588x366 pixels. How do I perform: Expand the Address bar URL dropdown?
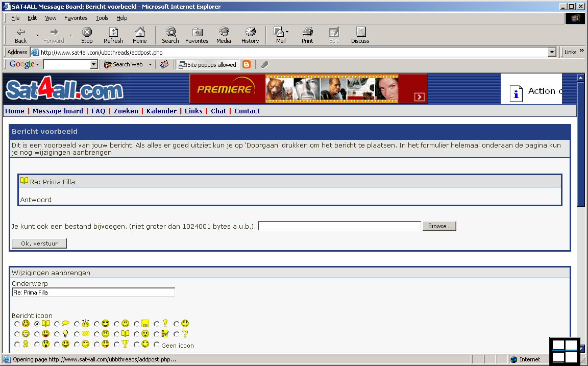click(x=552, y=52)
